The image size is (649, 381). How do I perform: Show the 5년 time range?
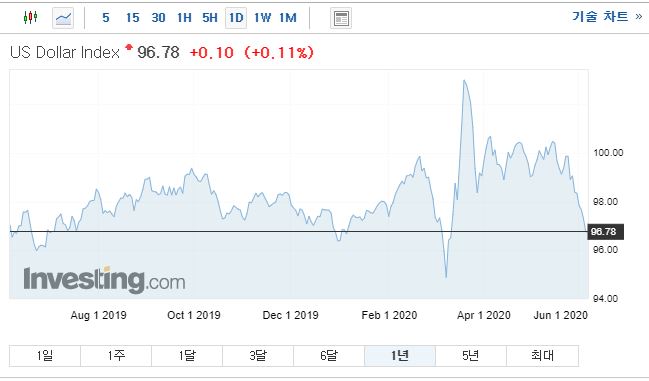pyautogui.click(x=471, y=356)
